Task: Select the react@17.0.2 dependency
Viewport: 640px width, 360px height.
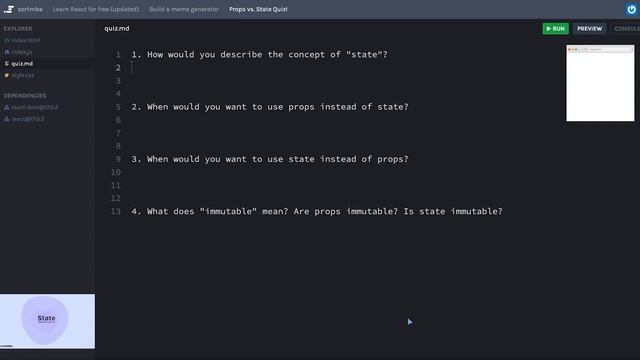Action: 28,119
